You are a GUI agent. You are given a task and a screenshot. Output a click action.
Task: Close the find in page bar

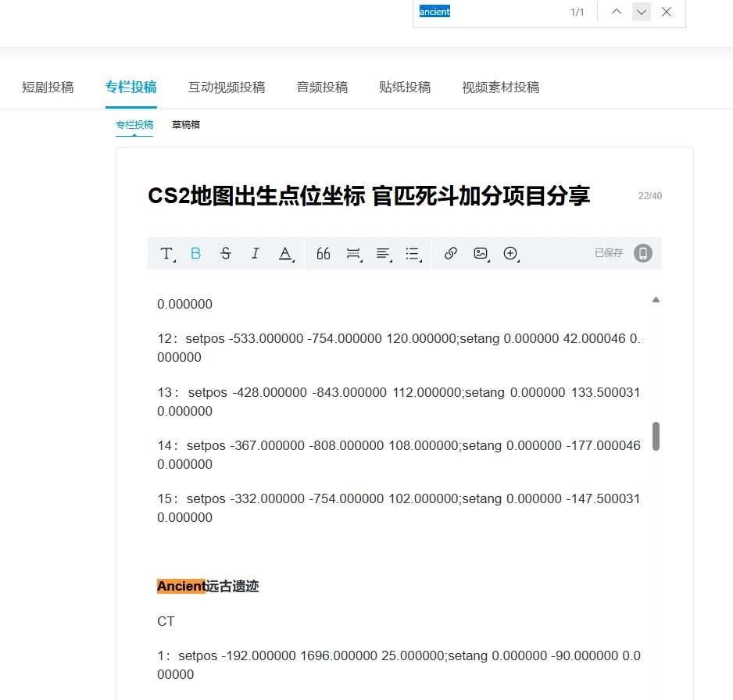click(x=667, y=12)
